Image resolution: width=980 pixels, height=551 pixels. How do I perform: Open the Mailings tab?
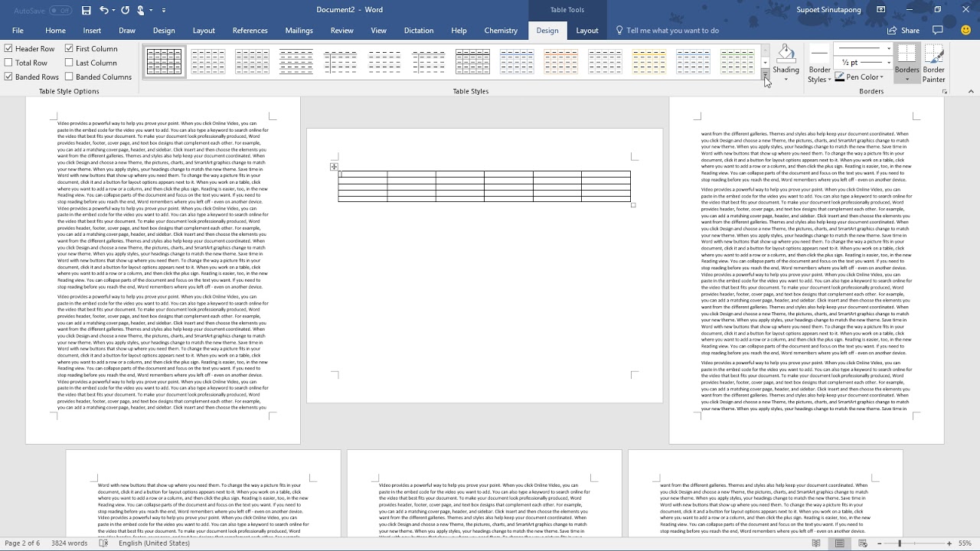(299, 31)
